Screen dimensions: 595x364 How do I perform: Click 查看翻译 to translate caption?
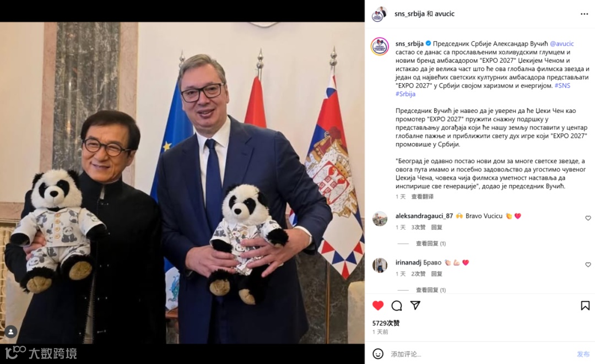coord(423,197)
